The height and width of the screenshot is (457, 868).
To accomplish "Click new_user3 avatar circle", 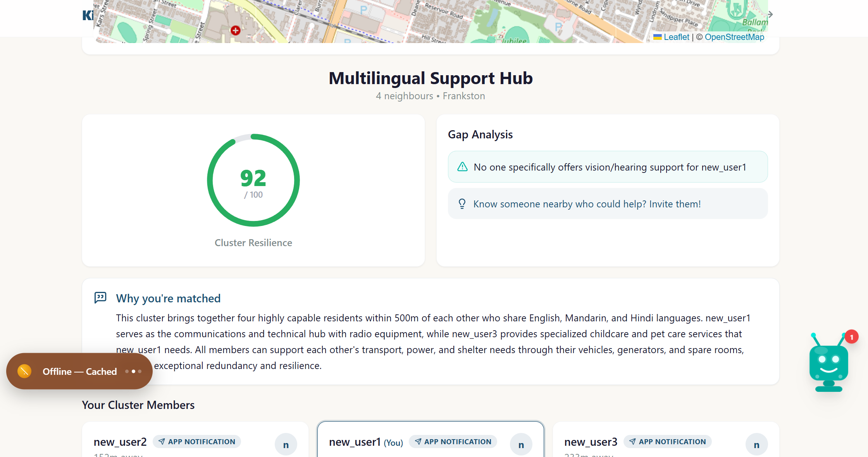I will pos(756,445).
